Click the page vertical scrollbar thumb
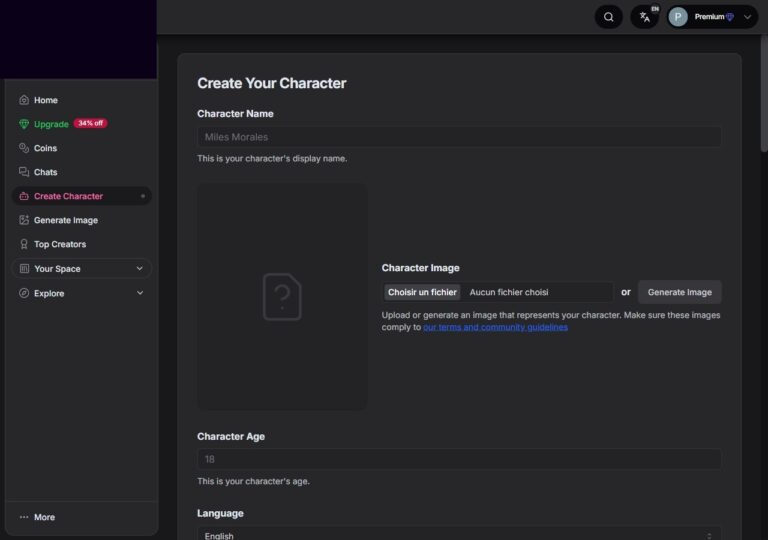Viewport: 768px width, 540px height. 764,93
